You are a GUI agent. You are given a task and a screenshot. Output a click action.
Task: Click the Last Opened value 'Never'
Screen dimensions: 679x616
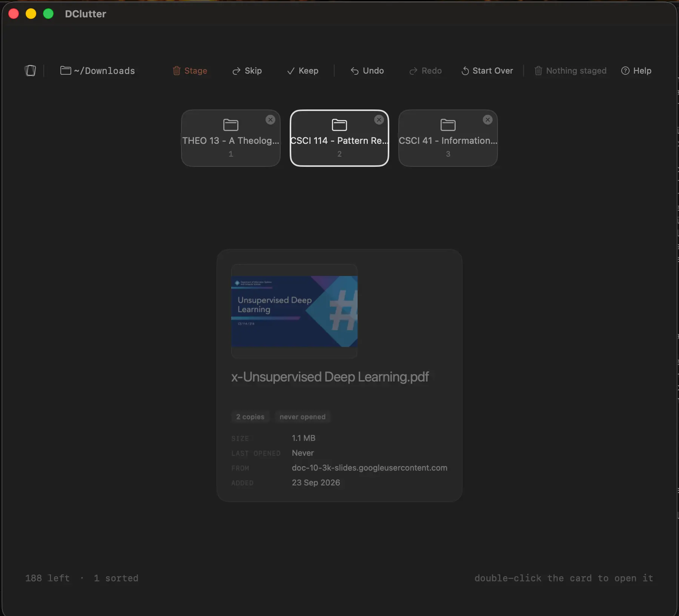point(303,453)
